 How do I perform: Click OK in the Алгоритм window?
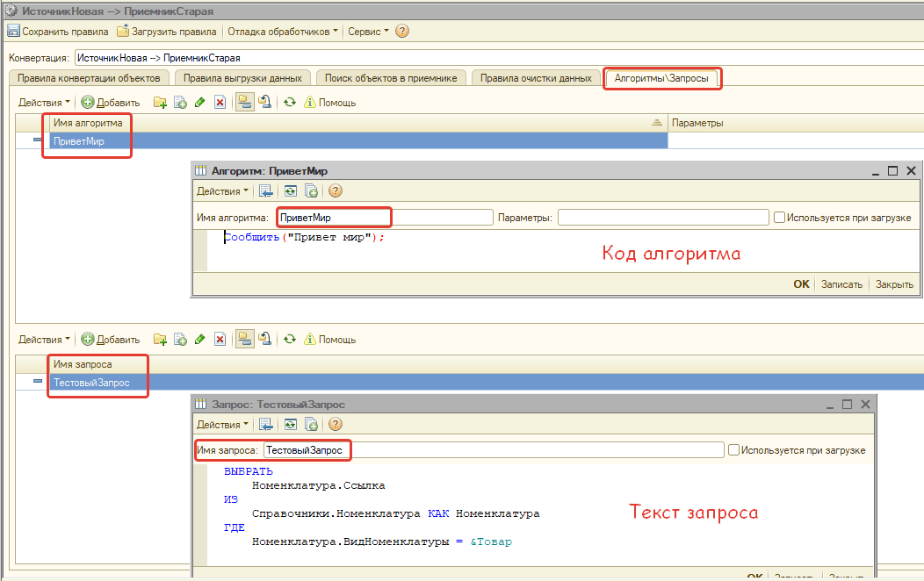tap(801, 284)
